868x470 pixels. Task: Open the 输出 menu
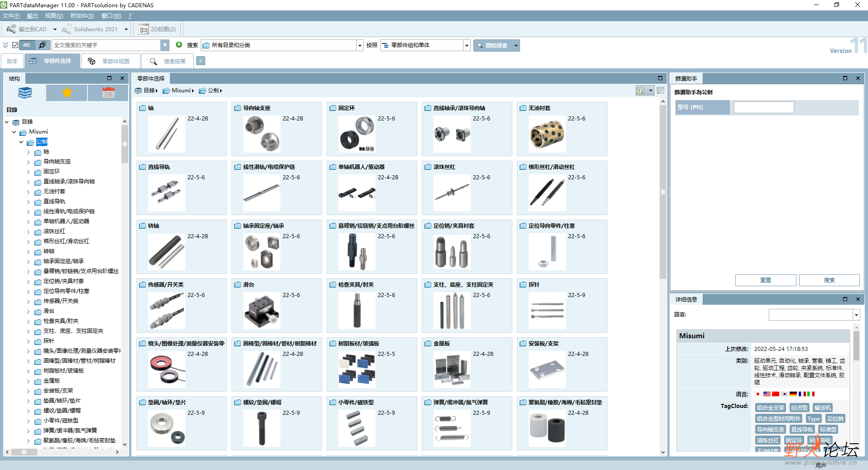pyautogui.click(x=33, y=16)
